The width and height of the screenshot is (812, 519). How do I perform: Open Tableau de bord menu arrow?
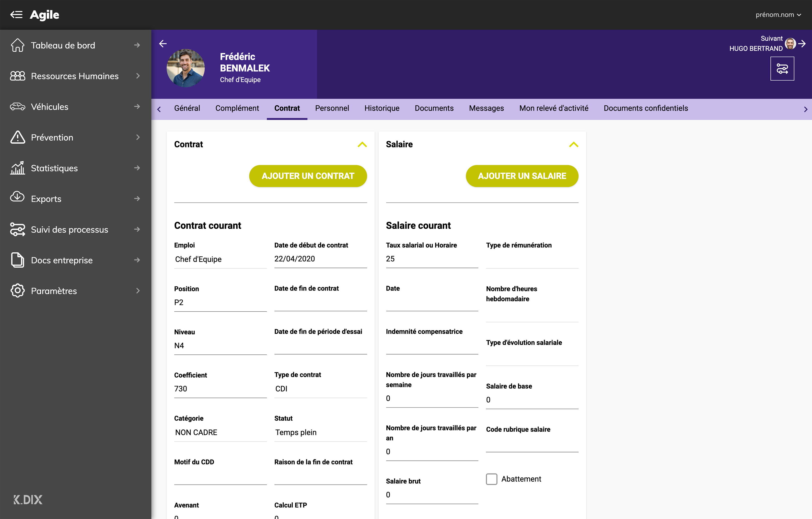click(137, 45)
